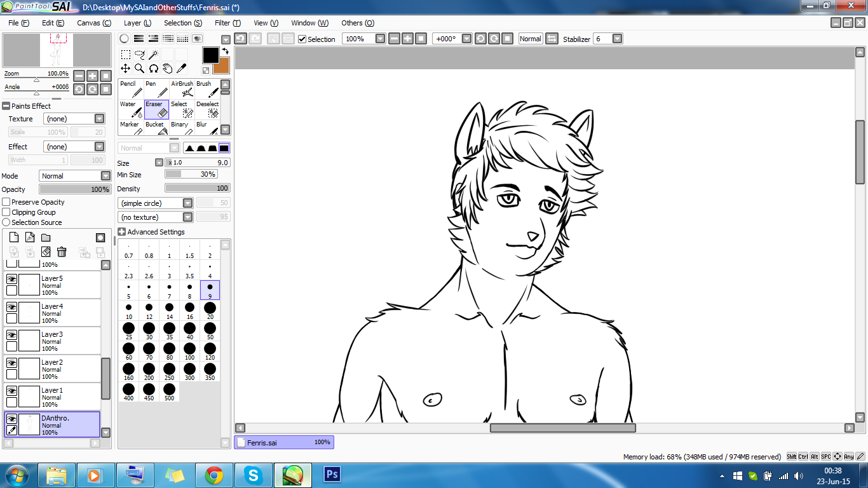Create a new layer with New Layer icon
The height and width of the screenshot is (488, 868).
(x=13, y=238)
